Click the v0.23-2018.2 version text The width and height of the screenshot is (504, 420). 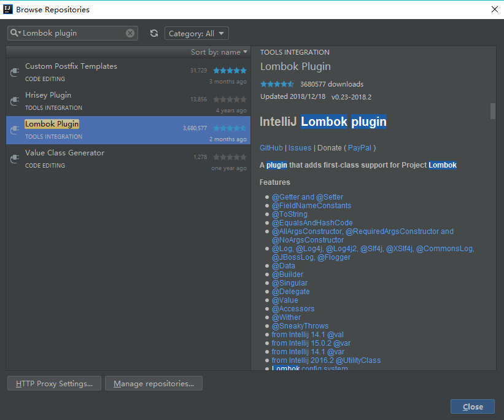point(351,97)
